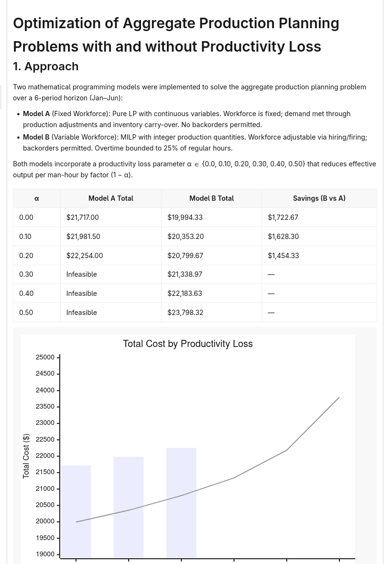Click the 'Savings (B vs A)' column header
Screen dimensions: 392x564
point(319,198)
